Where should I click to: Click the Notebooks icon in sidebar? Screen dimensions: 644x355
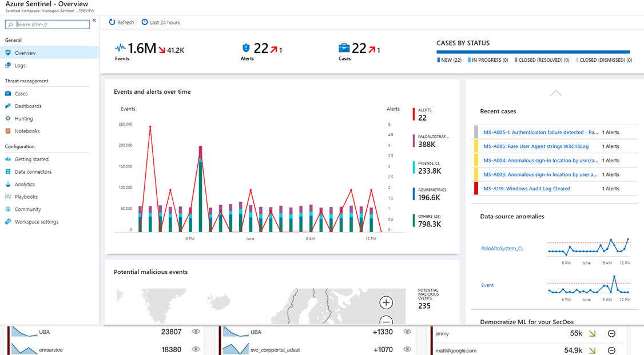[8, 131]
